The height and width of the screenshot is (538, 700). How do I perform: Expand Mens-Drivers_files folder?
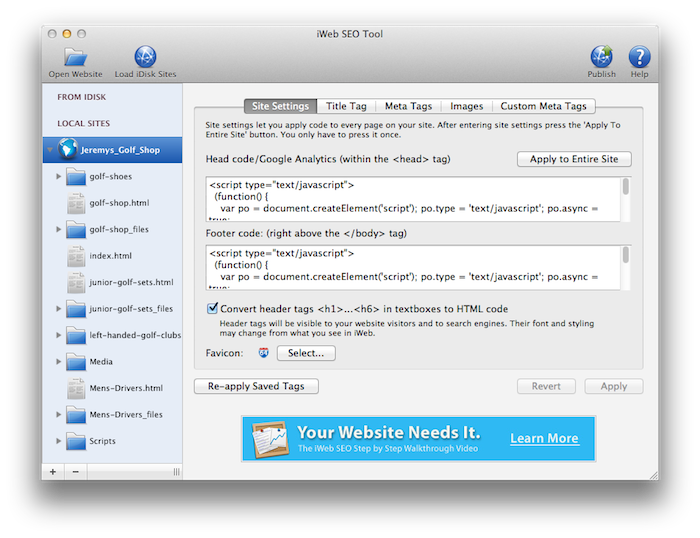pos(58,414)
